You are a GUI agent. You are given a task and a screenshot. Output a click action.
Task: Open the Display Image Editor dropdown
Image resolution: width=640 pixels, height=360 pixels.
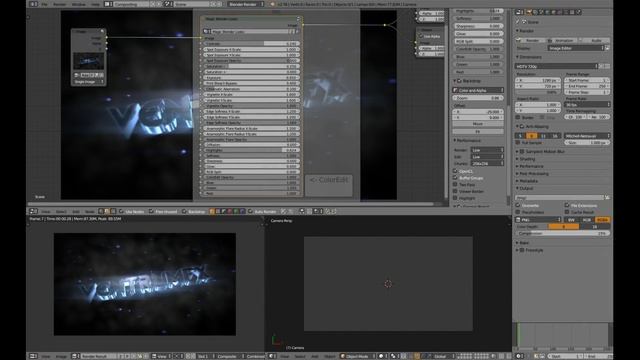coord(576,48)
